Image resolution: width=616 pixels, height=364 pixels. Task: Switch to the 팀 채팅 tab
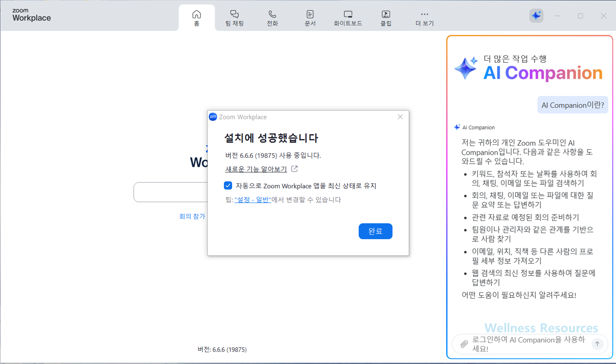pos(234,18)
